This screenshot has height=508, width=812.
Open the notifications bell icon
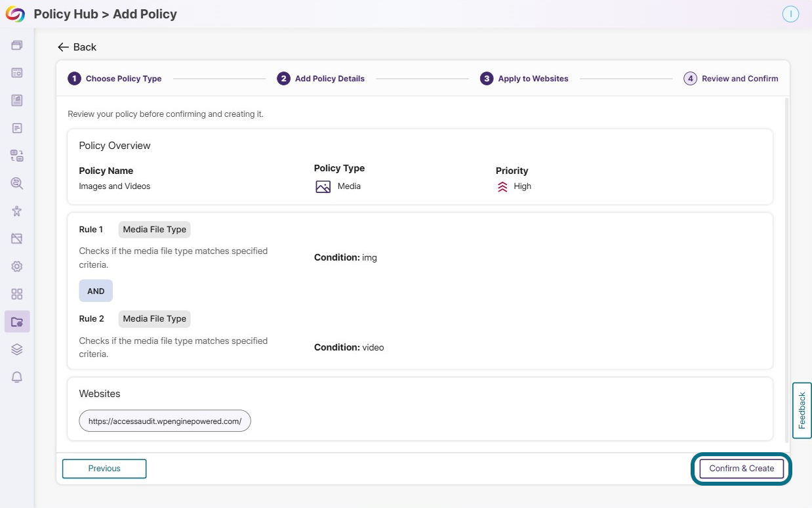(17, 377)
